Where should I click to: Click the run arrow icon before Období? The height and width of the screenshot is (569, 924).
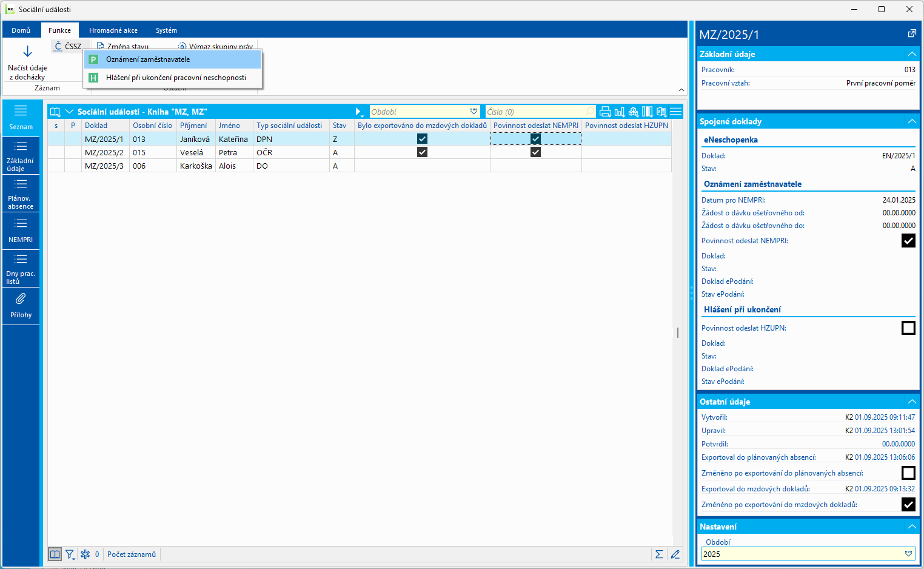tap(359, 112)
